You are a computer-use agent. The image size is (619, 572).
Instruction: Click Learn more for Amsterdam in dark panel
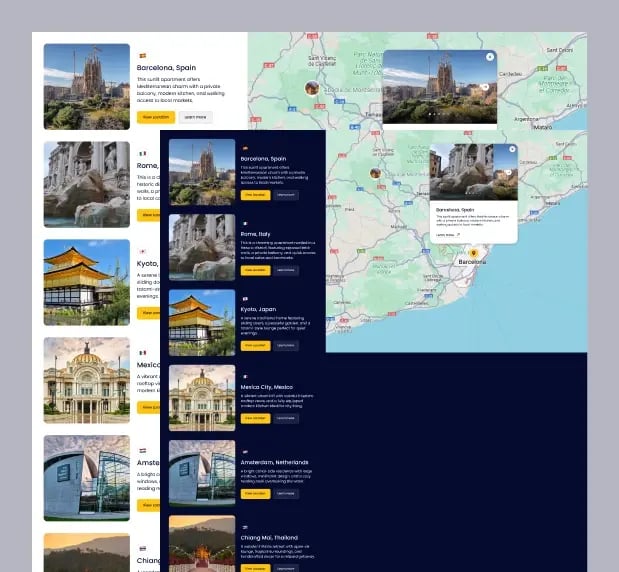tap(286, 494)
